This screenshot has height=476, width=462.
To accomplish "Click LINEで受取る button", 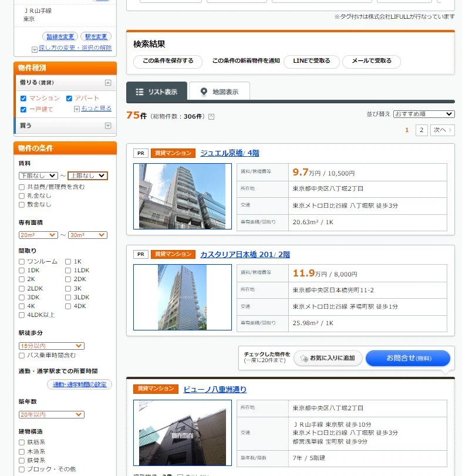I will (312, 61).
